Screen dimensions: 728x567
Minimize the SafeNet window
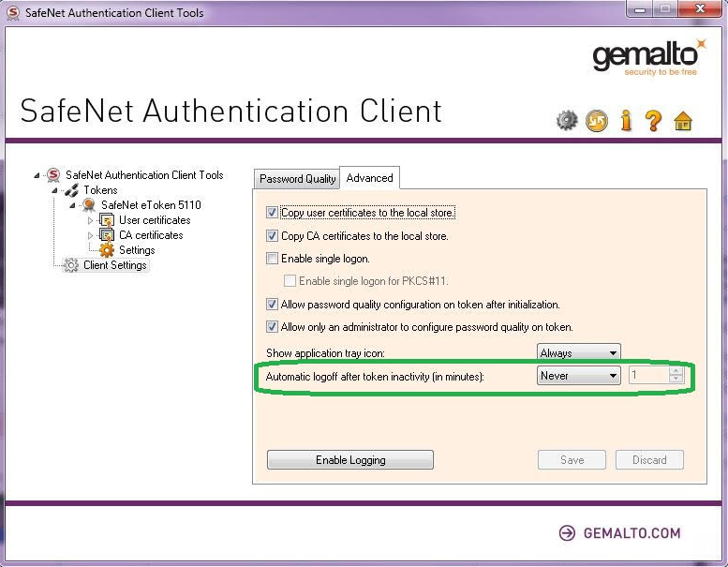(640, 9)
